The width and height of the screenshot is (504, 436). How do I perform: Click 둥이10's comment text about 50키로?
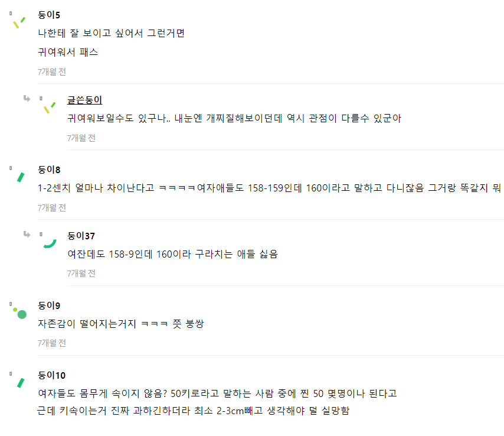pos(217,393)
